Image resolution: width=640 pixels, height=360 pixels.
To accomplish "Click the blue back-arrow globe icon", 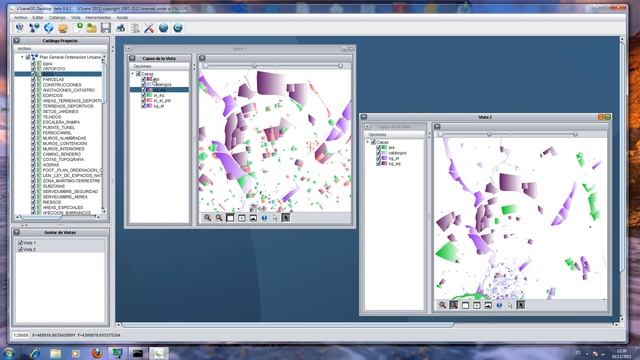I will pos(163,28).
